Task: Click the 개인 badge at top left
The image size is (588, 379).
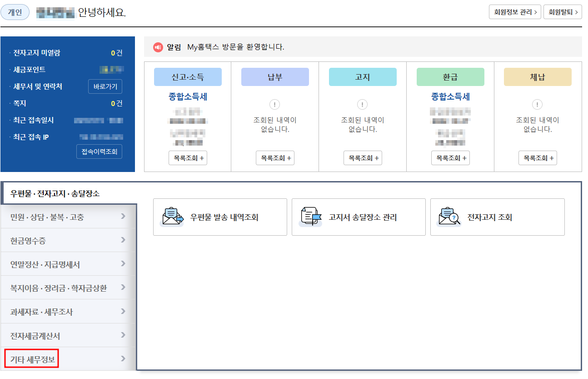Action: 14,12
